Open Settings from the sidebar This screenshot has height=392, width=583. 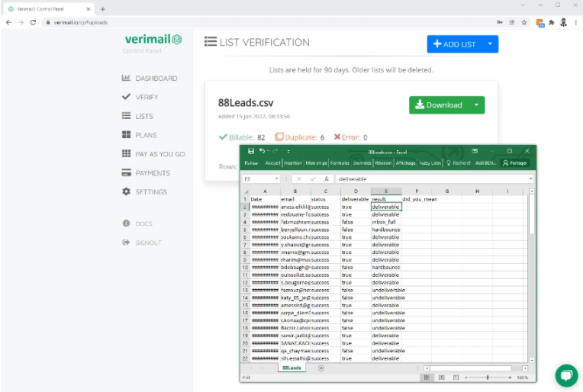click(x=145, y=191)
